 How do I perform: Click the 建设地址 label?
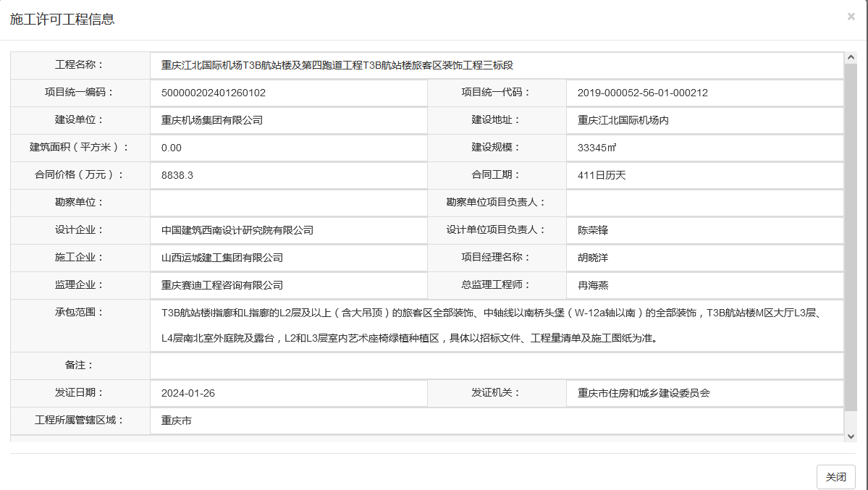pyautogui.click(x=496, y=119)
